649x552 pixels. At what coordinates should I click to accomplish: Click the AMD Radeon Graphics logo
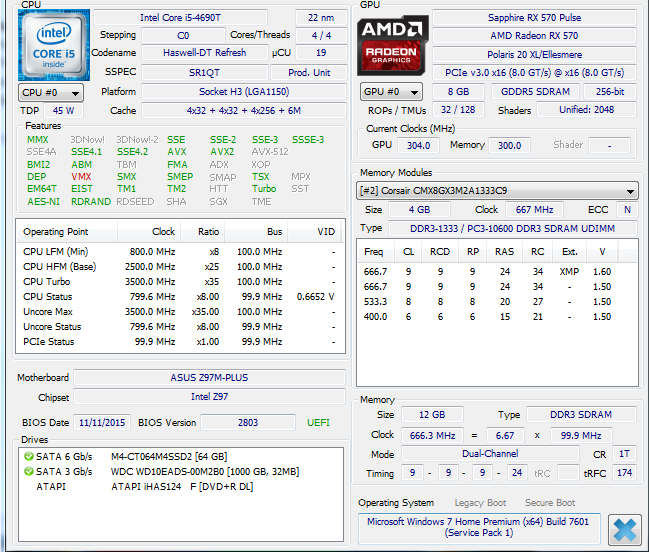click(x=392, y=46)
